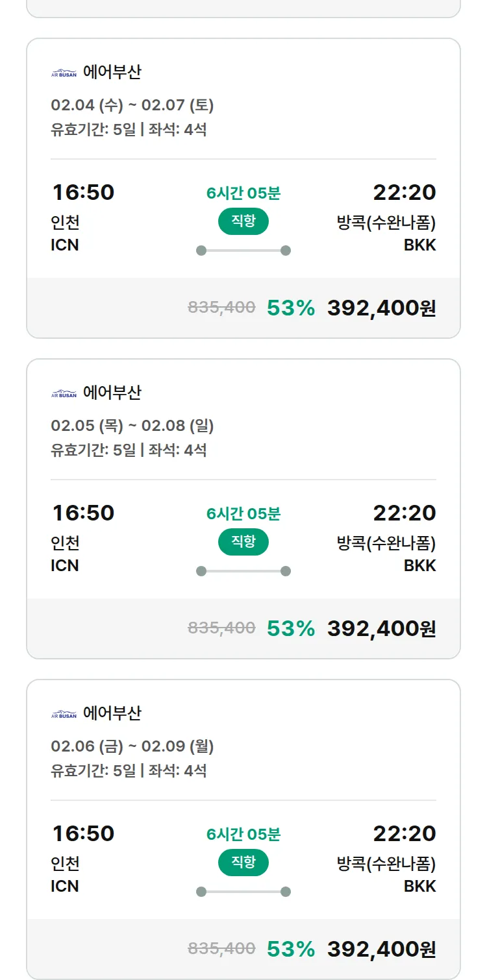Open the 02.04 (수) ~ 02.07 (토) date text

132,105
